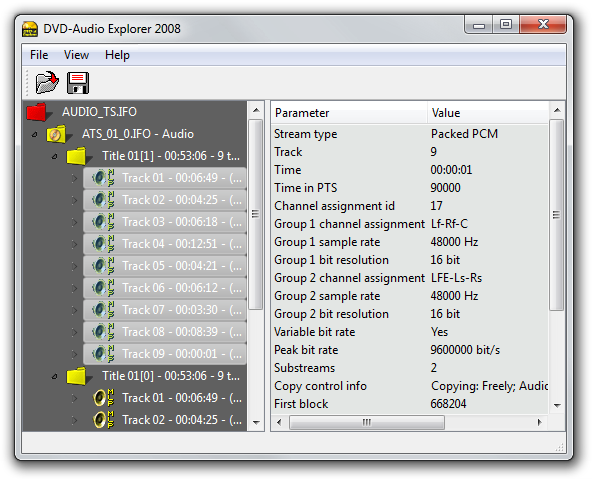Expand Track 04 - 00:12:51 arrow
This screenshot has width=592, height=479.
click(x=74, y=244)
